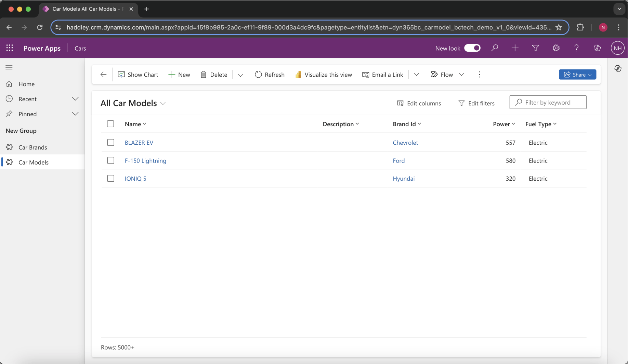The height and width of the screenshot is (364, 628).
Task: Click the Filter by keyword field
Action: [x=551, y=102]
